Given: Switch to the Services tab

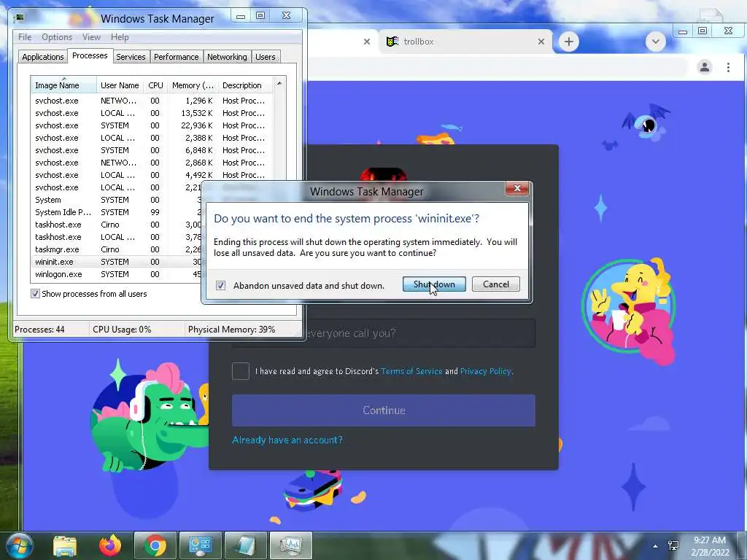Looking at the screenshot, I should coord(131,57).
